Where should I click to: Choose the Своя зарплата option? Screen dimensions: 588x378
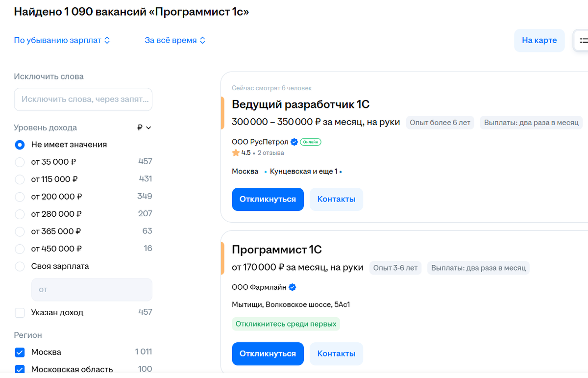point(20,266)
